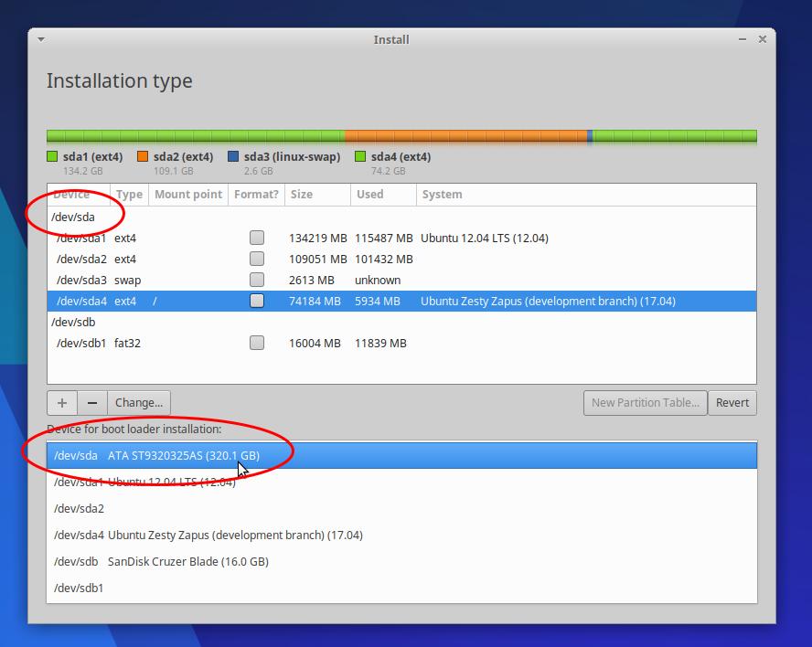Image resolution: width=812 pixels, height=647 pixels.
Task: Choose /dev/sda1 Ubuntu 12.04 LTS boot loader option
Action: [401, 482]
